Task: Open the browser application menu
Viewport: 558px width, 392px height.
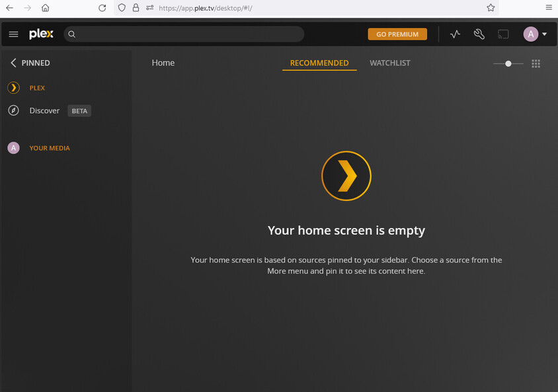Action: pos(549,7)
